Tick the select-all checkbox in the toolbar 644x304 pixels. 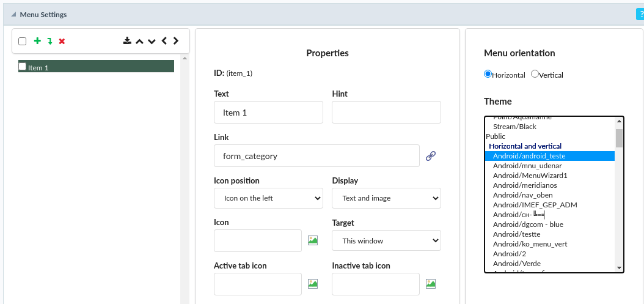(x=23, y=41)
